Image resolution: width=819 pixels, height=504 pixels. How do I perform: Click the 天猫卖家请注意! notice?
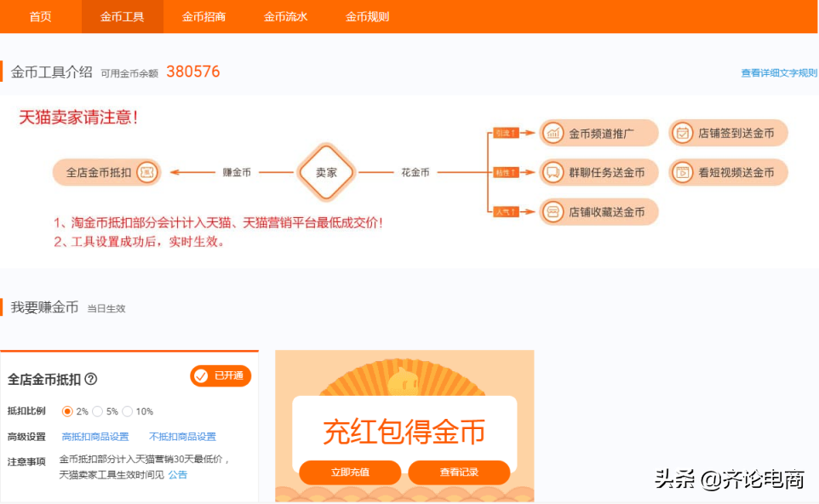click(78, 117)
